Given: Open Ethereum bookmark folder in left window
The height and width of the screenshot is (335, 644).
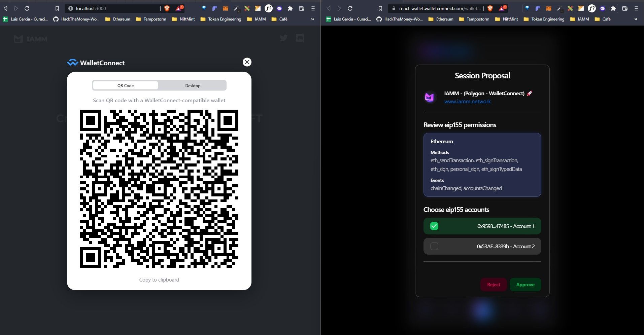Looking at the screenshot, I should [117, 19].
